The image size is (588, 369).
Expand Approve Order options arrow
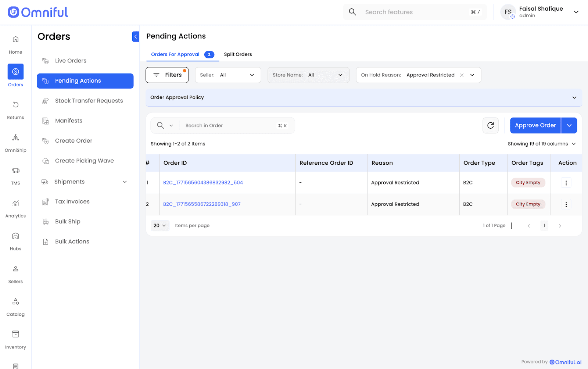(569, 125)
